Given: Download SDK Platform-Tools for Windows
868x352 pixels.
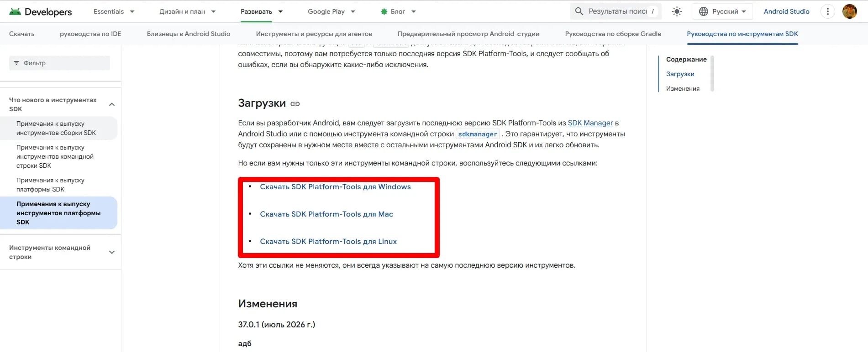Looking at the screenshot, I should pyautogui.click(x=336, y=187).
